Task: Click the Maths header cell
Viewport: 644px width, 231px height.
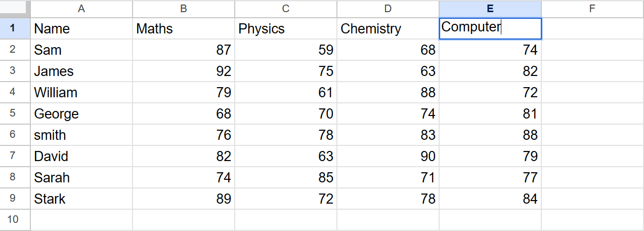Action: tap(184, 28)
